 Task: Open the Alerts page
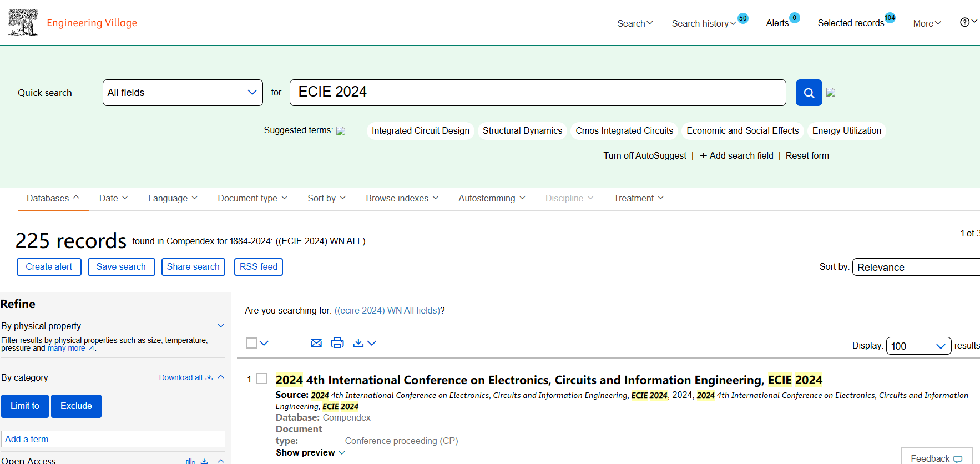[777, 23]
